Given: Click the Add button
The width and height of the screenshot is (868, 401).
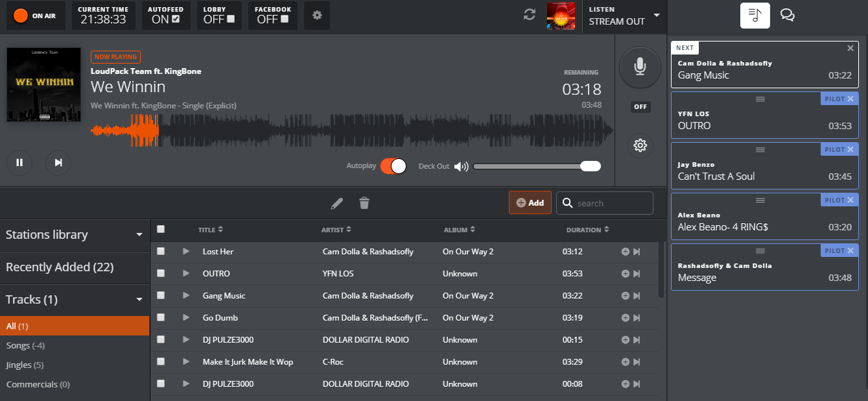Looking at the screenshot, I should pyautogui.click(x=530, y=202).
